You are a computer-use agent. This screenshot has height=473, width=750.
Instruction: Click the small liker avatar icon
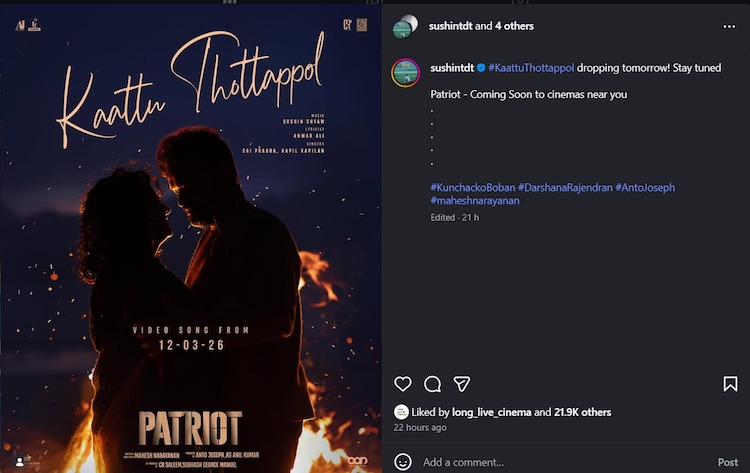tap(401, 412)
